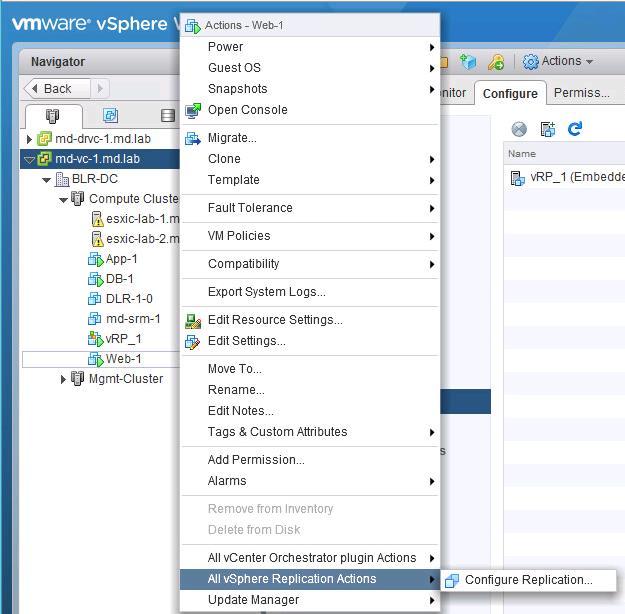This screenshot has width=625, height=614.
Task: Expand the Mgmt-Cluster node
Action: pyautogui.click(x=63, y=379)
